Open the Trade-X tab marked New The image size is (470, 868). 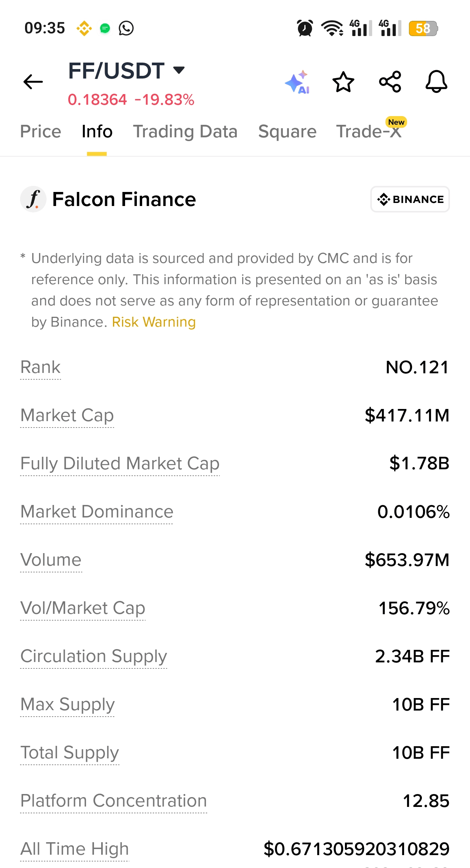[369, 132]
